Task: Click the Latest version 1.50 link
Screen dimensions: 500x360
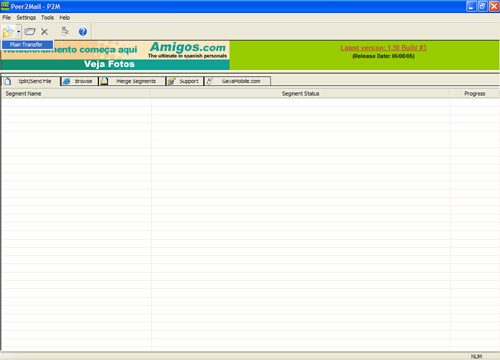Action: (383, 48)
